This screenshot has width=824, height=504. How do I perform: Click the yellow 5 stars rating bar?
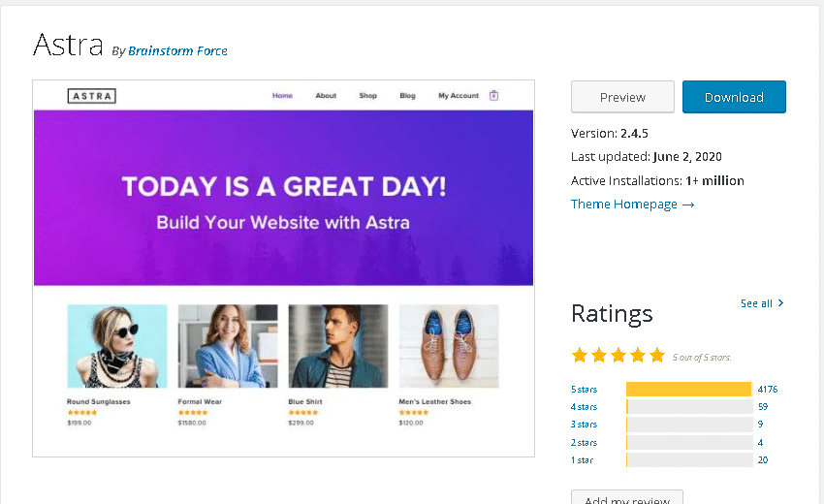689,390
